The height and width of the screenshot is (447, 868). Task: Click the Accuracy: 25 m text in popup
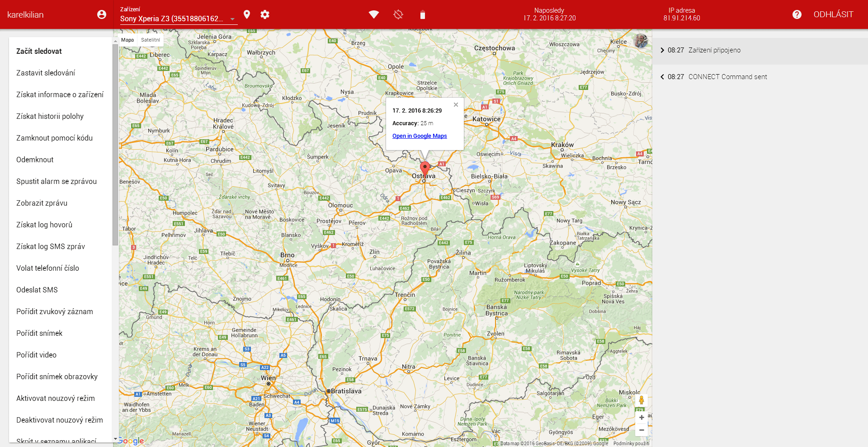(x=413, y=123)
